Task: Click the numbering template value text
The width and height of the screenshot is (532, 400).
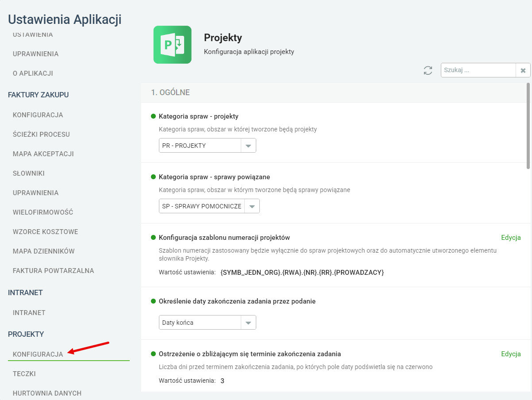Action: (x=302, y=272)
